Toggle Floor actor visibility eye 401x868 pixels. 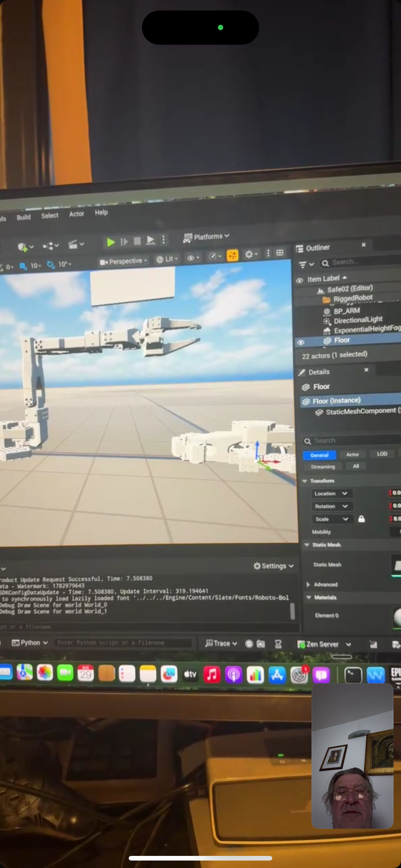coord(301,342)
